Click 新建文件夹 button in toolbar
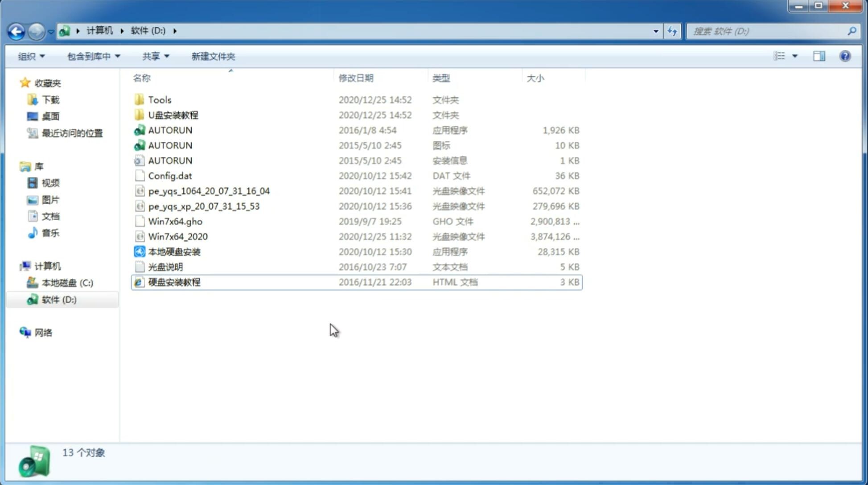 coord(214,56)
